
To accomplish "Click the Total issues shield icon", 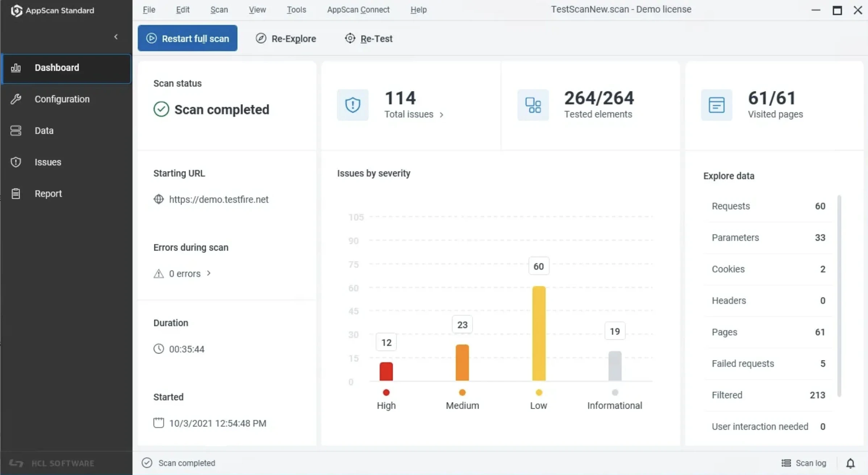I will (x=352, y=105).
